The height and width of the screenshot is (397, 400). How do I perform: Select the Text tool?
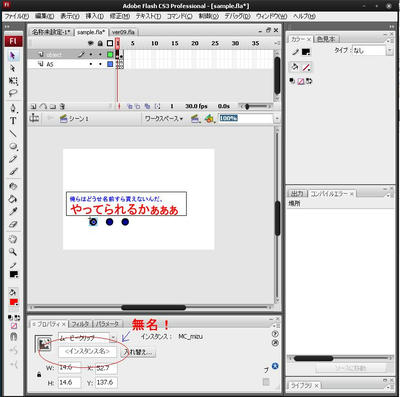[13, 121]
